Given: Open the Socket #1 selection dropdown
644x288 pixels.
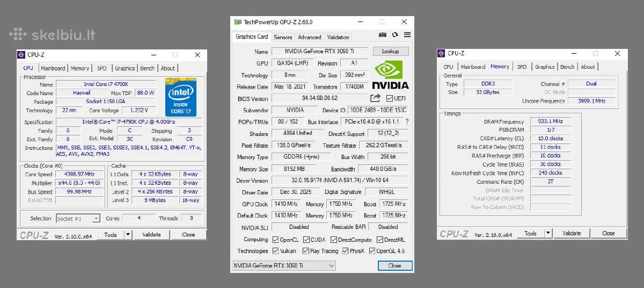Looking at the screenshot, I should point(78,218).
